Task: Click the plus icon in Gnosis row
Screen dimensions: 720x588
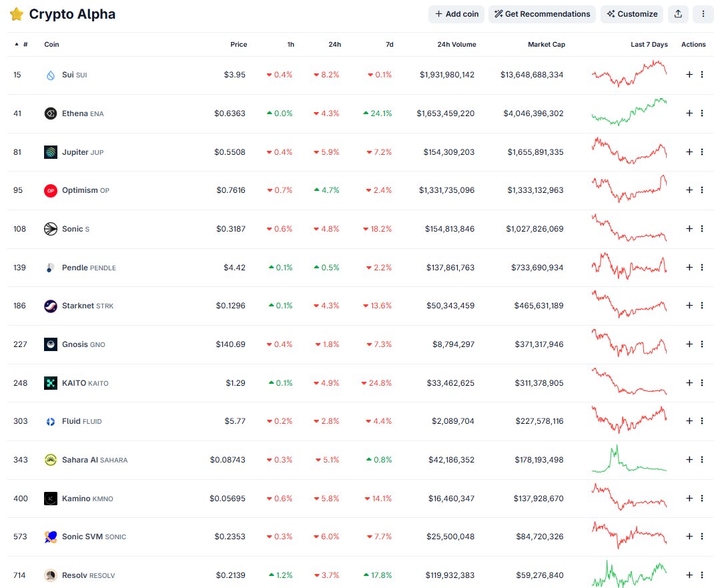Action: (689, 344)
